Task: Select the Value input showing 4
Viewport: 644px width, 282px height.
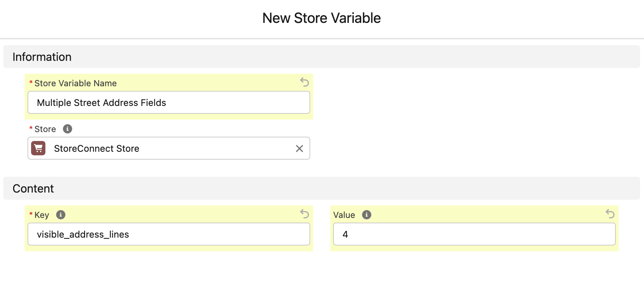Action: 474,234
